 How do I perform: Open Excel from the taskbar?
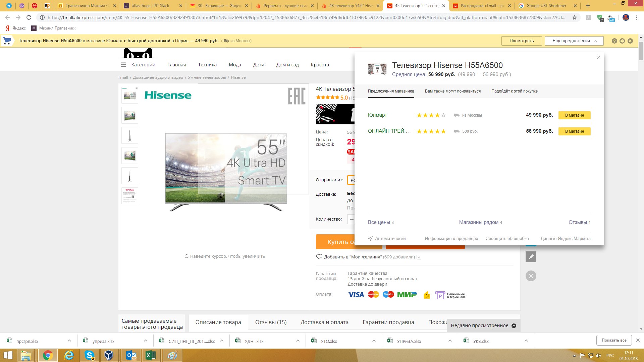click(x=151, y=355)
